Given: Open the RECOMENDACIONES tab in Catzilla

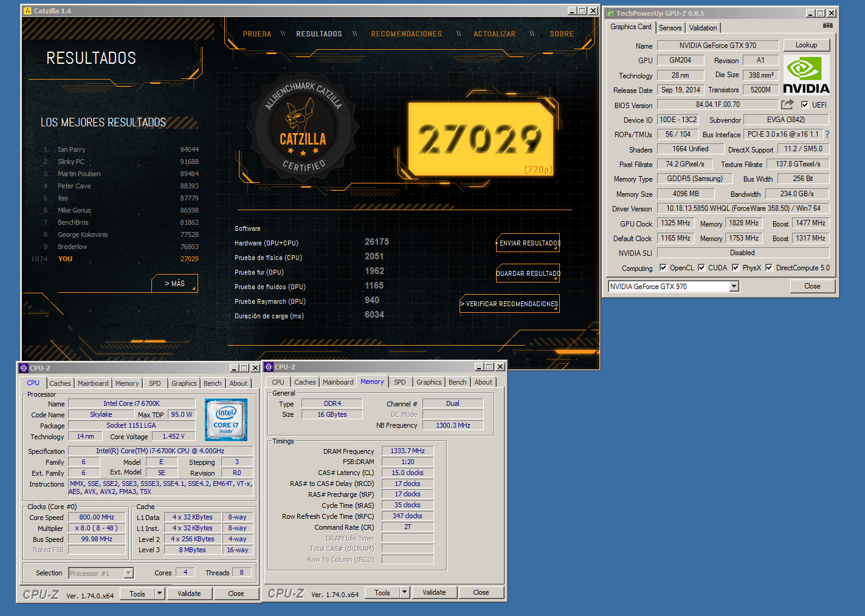Looking at the screenshot, I should (407, 34).
